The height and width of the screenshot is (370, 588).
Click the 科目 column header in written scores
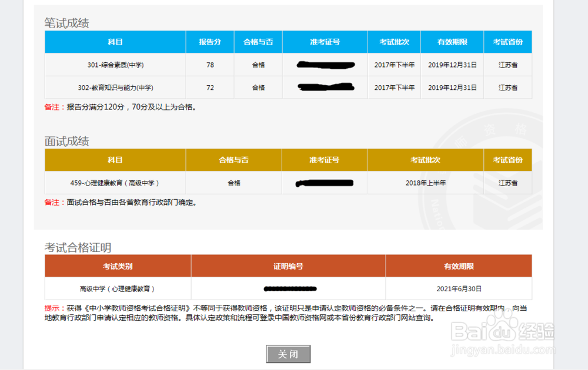click(x=115, y=42)
